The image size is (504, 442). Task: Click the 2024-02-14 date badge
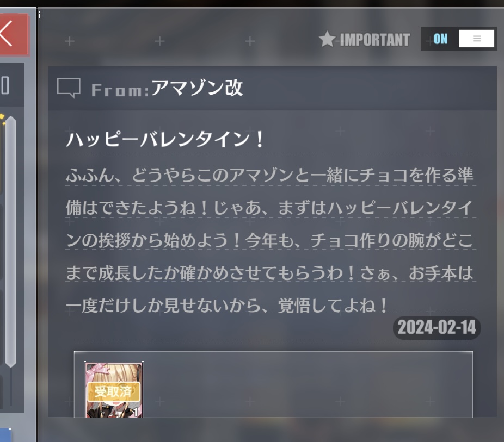437,328
